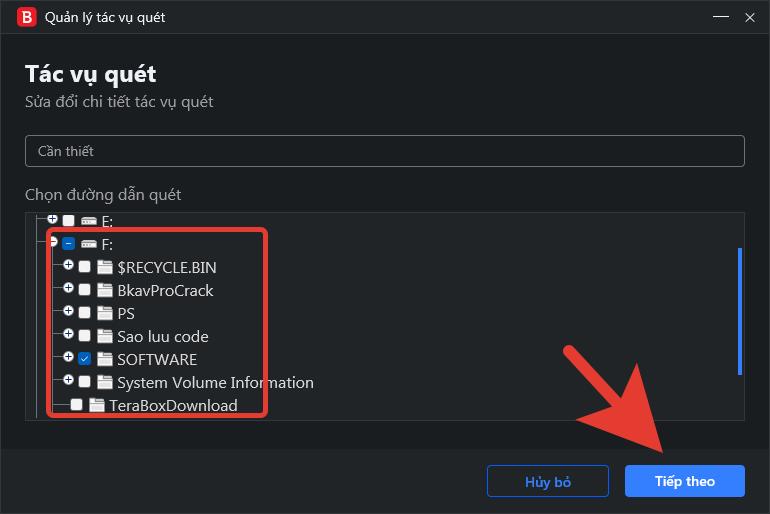Click the $RECYCLE.BIN folder icon

[x=105, y=267]
